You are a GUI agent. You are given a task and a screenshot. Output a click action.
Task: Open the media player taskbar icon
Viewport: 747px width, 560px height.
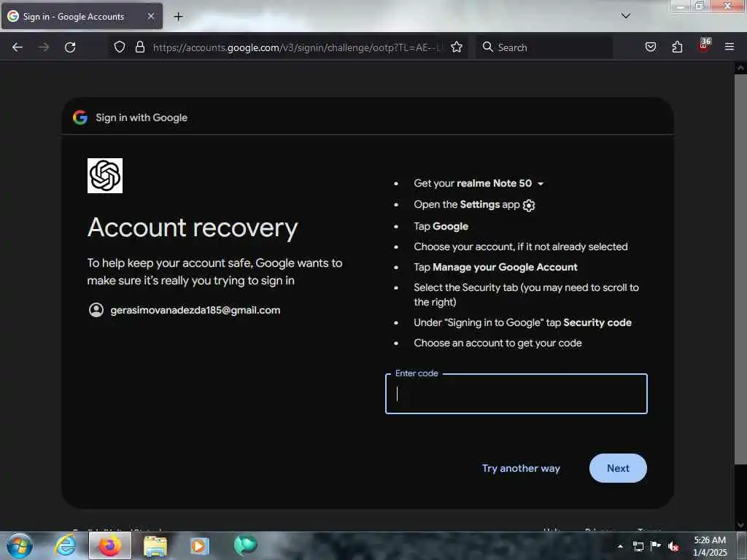pos(199,545)
